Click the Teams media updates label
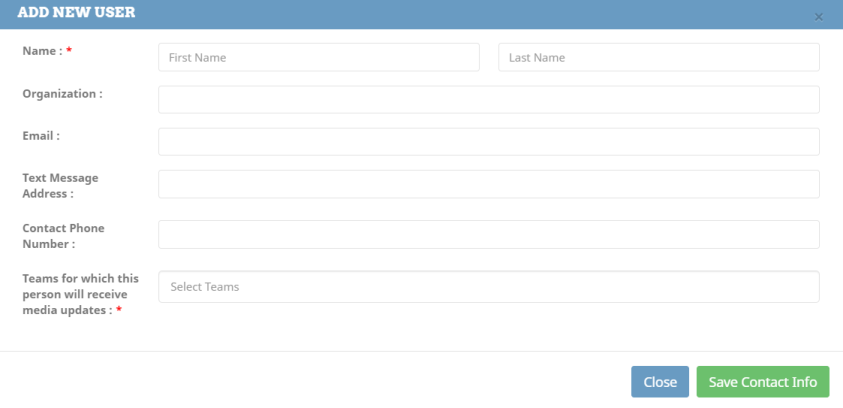The image size is (843, 408). pyautogui.click(x=80, y=294)
